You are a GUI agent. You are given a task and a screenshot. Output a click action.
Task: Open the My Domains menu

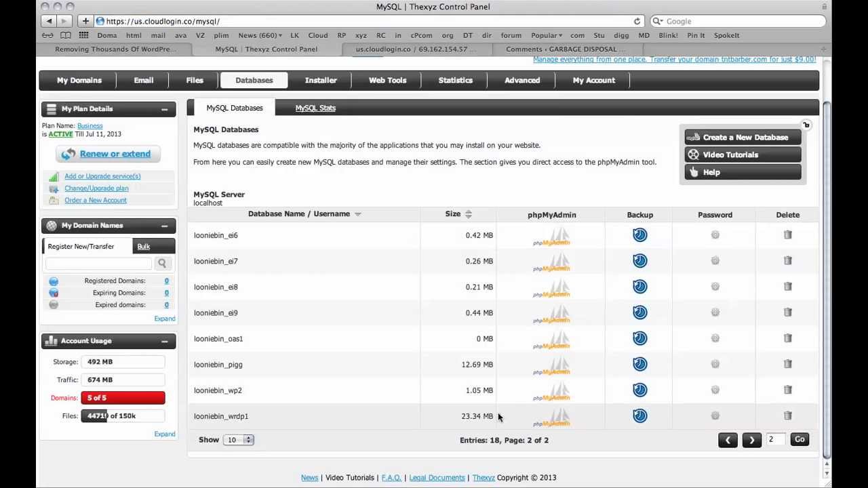coord(79,80)
